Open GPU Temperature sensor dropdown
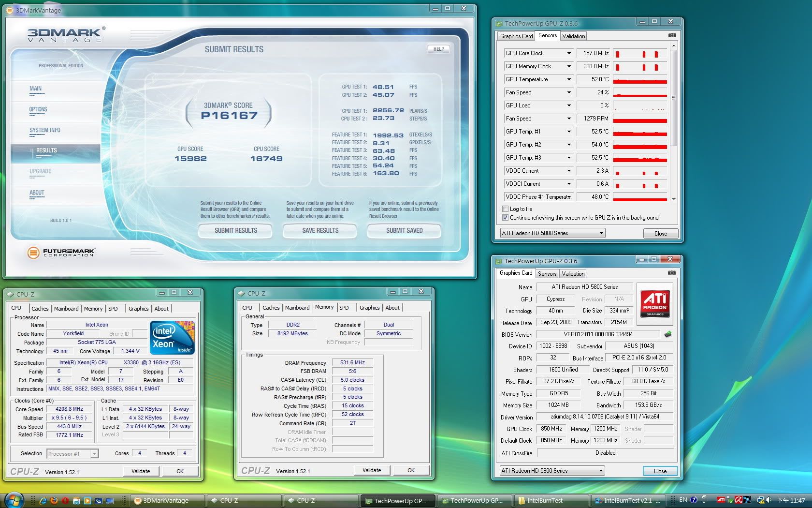 click(569, 79)
